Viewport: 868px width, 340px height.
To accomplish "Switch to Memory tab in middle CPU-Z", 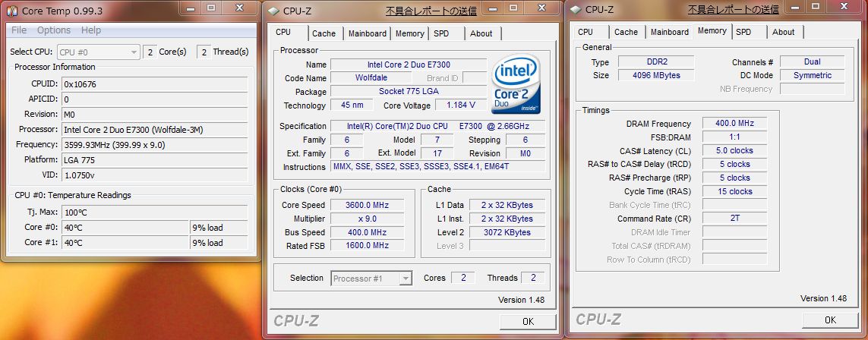I will 409,33.
